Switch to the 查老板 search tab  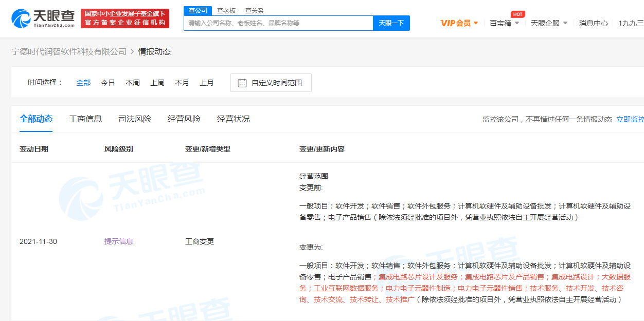(226, 11)
